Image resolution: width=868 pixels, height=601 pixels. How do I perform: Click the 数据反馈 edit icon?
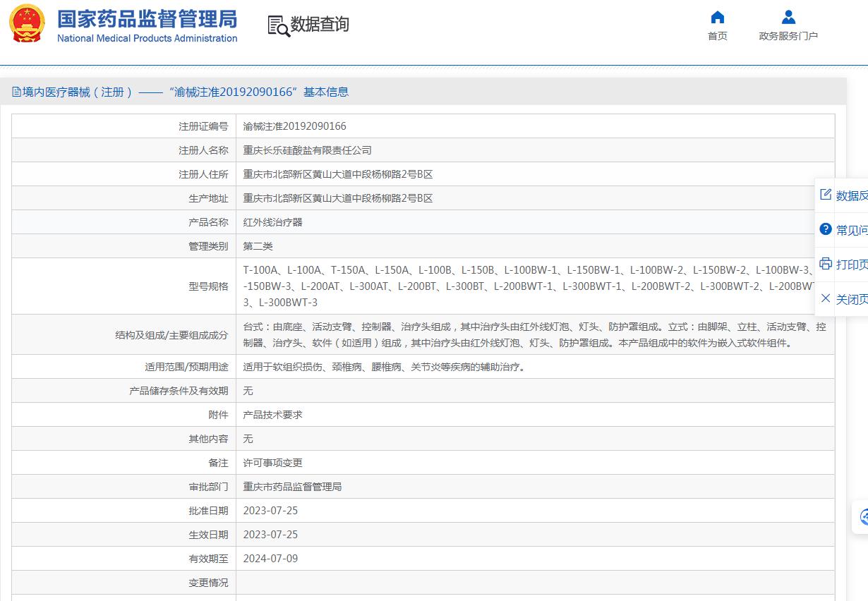pyautogui.click(x=826, y=195)
